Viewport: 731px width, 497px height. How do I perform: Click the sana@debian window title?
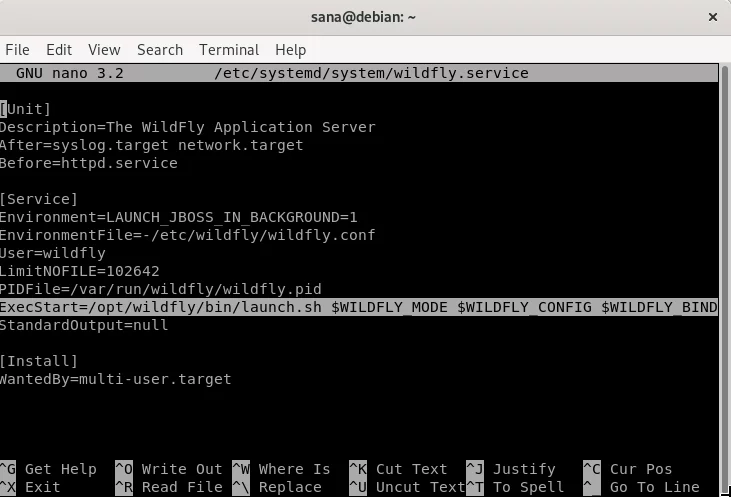pos(363,17)
